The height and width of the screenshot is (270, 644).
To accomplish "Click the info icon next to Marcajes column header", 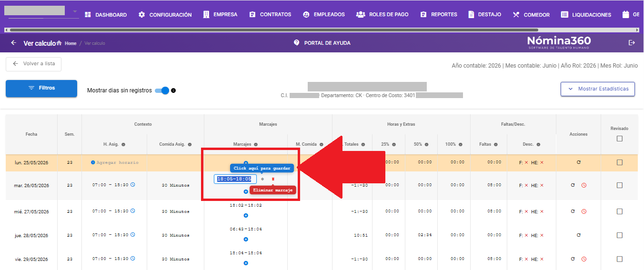I will coord(256,144).
